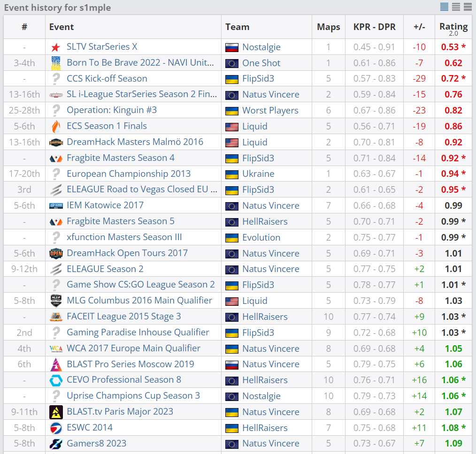
Task: Click the Ukraine flag beside Worst Players
Action: point(231,111)
